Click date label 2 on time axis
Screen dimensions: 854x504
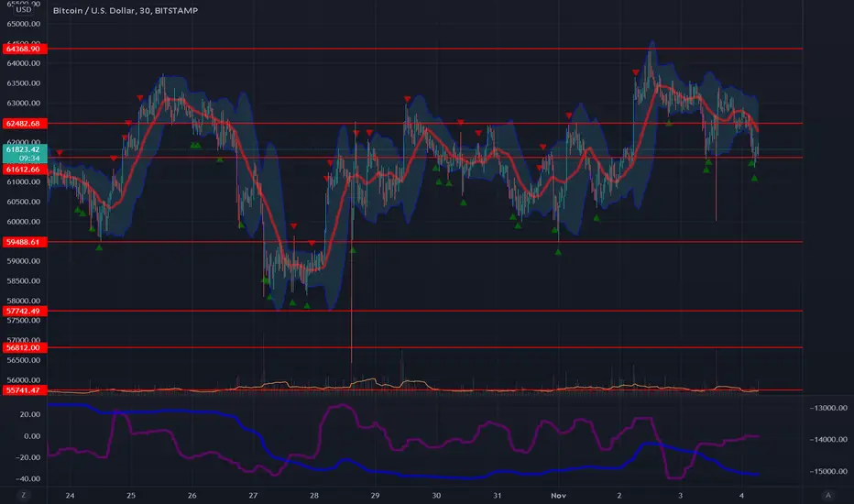[x=619, y=496]
